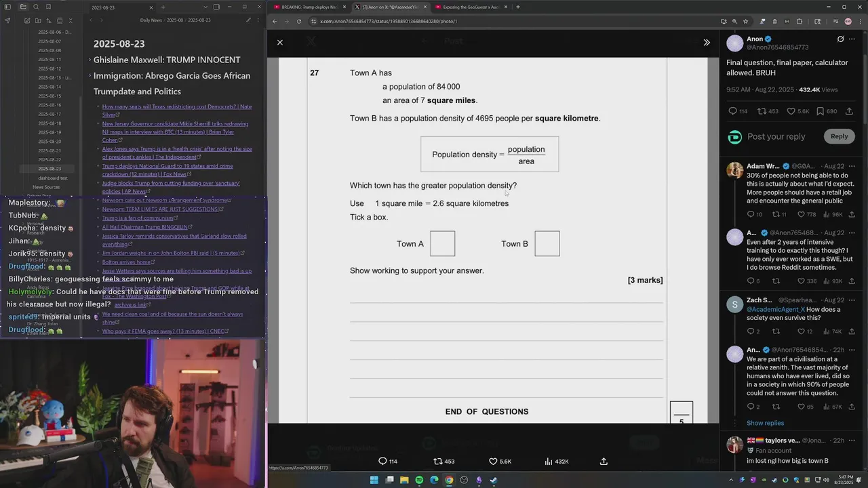
Task: Open more options on Anon's main post
Action: point(852,39)
